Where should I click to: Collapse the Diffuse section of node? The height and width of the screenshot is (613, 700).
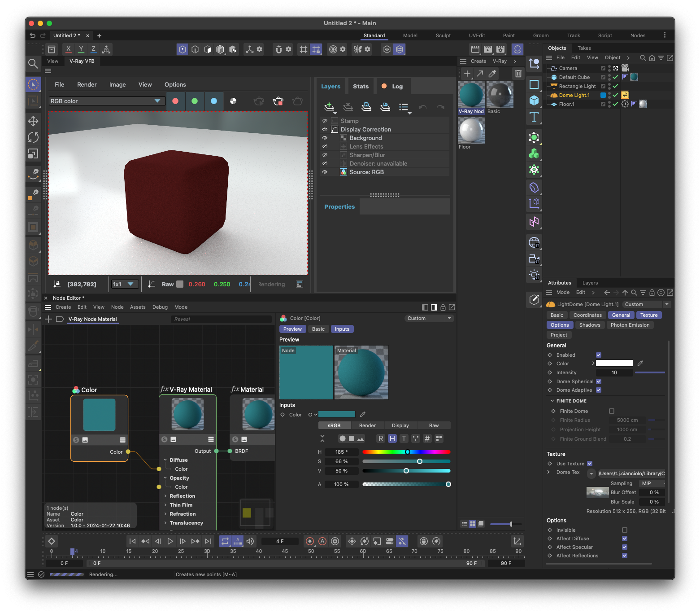pos(165,460)
